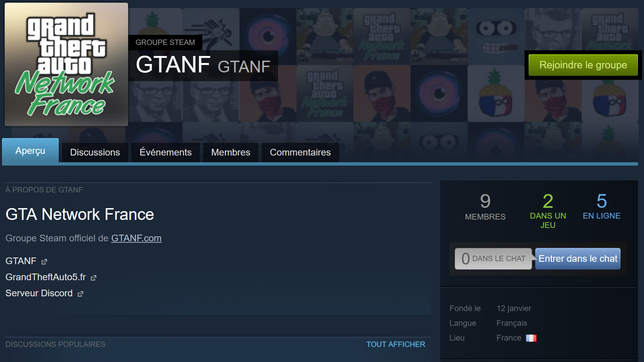Screen dimensions: 644x362
Task: Click Tout afficher for popular discussions
Action: point(395,345)
